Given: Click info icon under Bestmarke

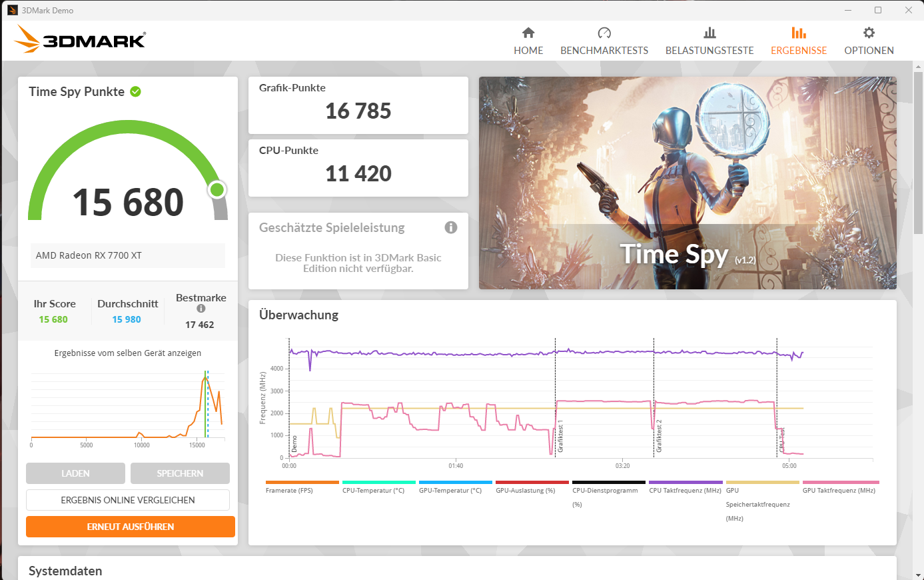Looking at the screenshot, I should tap(201, 309).
